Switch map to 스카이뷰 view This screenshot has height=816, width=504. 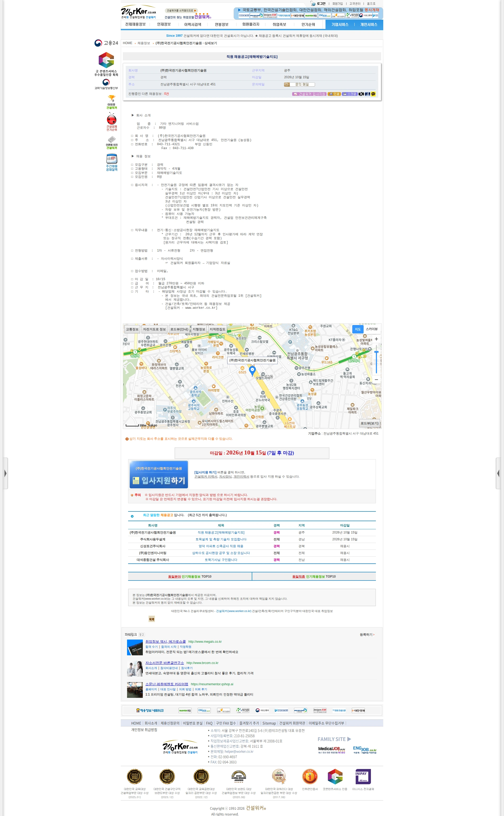tap(372, 329)
